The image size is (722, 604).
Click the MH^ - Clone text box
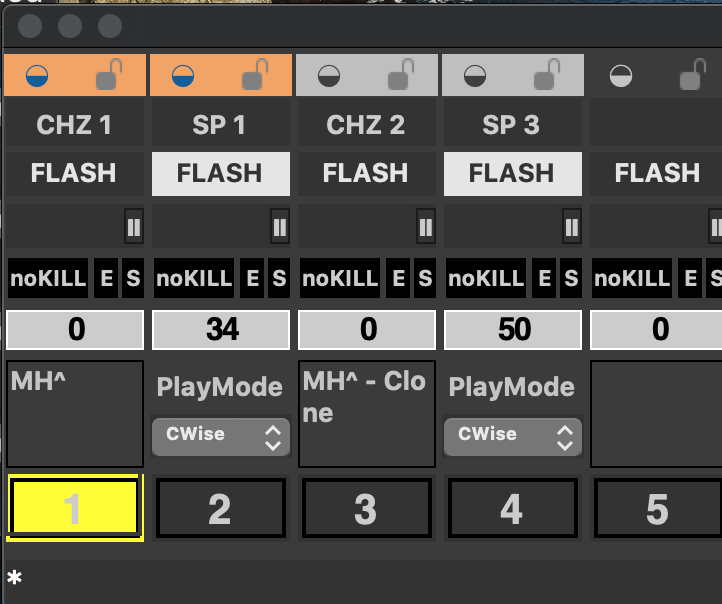click(366, 414)
